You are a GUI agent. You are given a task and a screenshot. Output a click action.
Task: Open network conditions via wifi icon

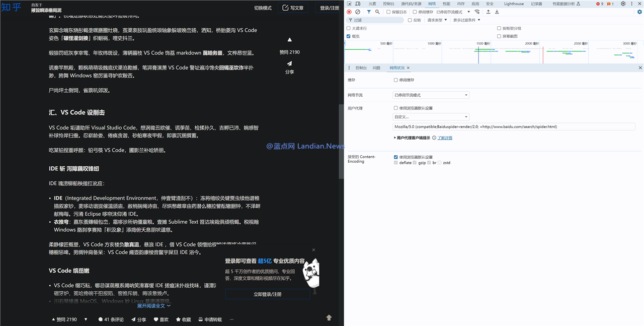coord(477,12)
